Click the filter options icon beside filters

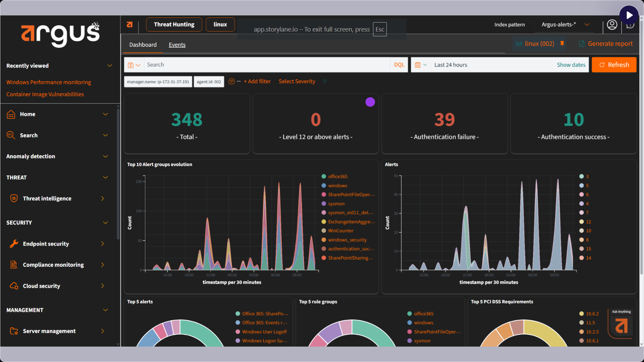point(231,81)
